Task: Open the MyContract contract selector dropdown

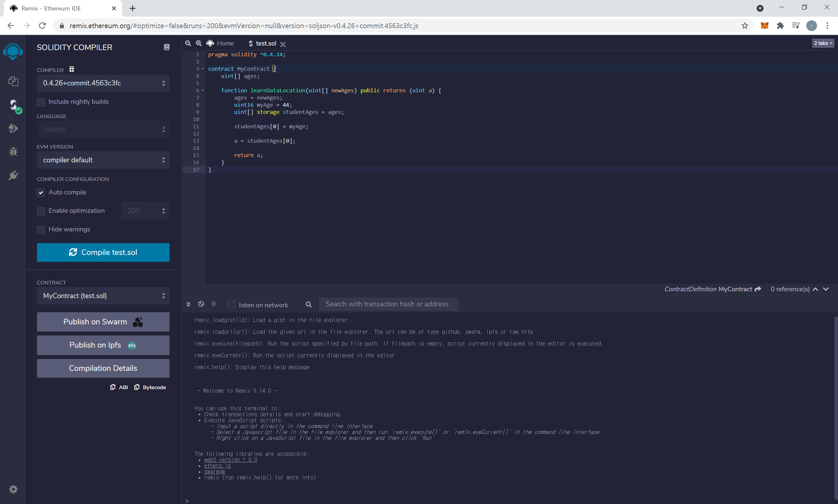Action: [103, 296]
